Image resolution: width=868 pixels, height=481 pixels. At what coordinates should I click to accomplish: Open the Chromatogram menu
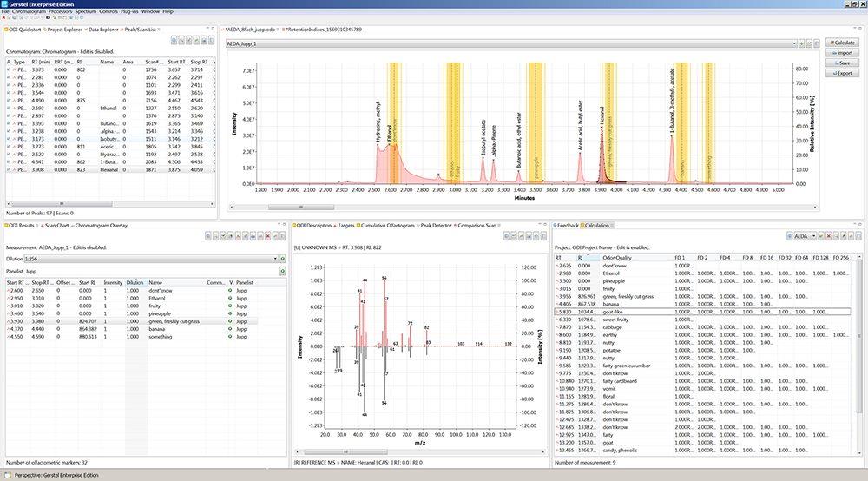click(x=28, y=11)
